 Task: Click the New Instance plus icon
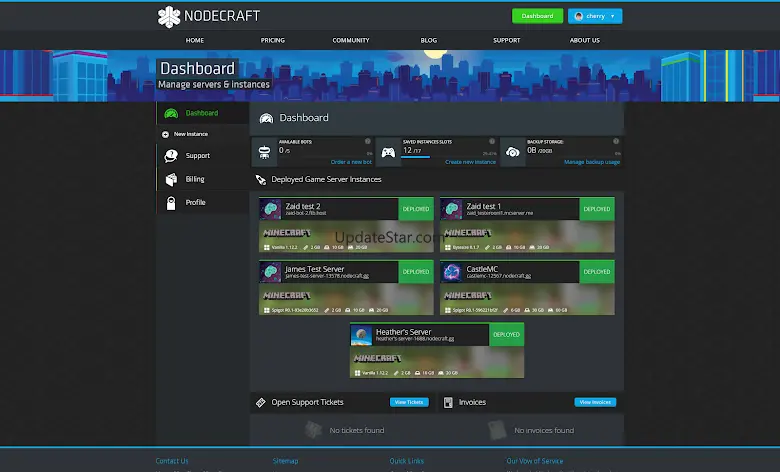click(x=165, y=134)
